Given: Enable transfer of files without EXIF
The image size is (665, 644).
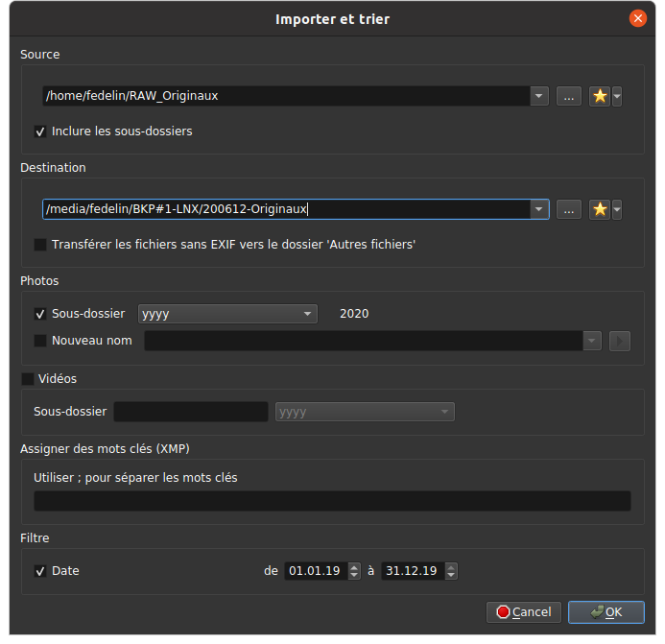Looking at the screenshot, I should pos(40,245).
